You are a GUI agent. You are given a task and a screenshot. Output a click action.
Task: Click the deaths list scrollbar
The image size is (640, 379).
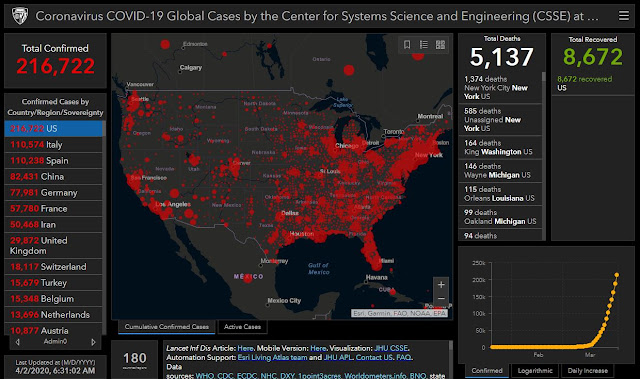(x=543, y=156)
